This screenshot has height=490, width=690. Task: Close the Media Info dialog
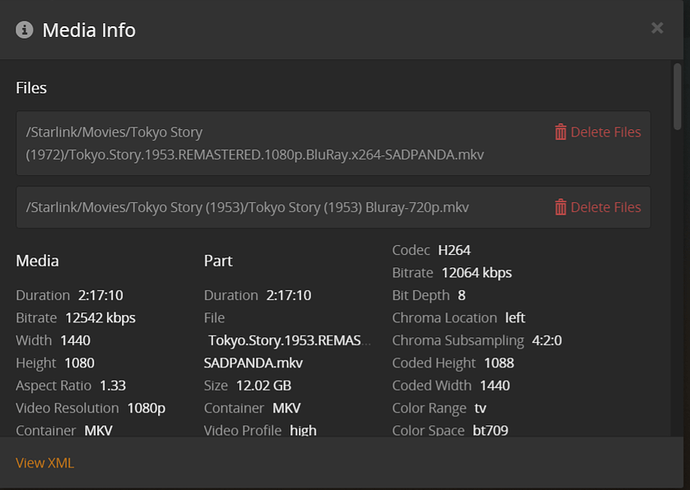point(657,28)
